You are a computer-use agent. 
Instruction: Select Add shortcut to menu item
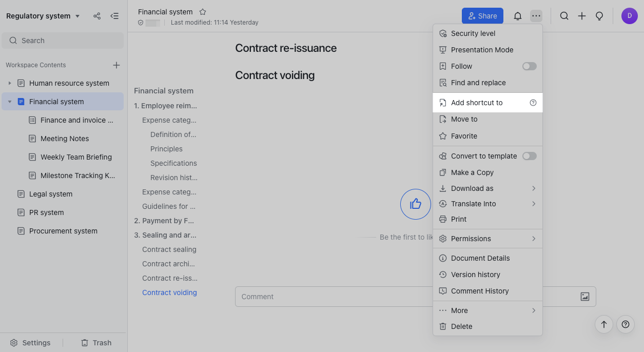click(477, 103)
